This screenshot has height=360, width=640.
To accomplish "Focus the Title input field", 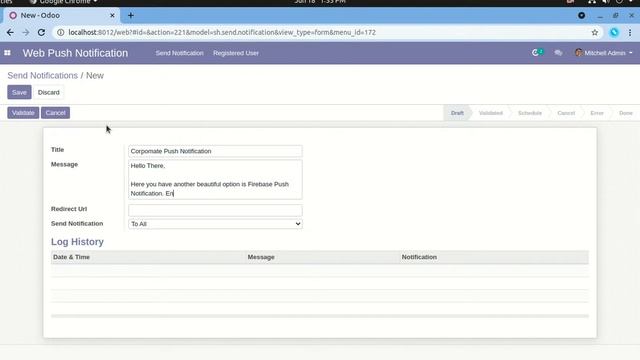I will pyautogui.click(x=215, y=151).
